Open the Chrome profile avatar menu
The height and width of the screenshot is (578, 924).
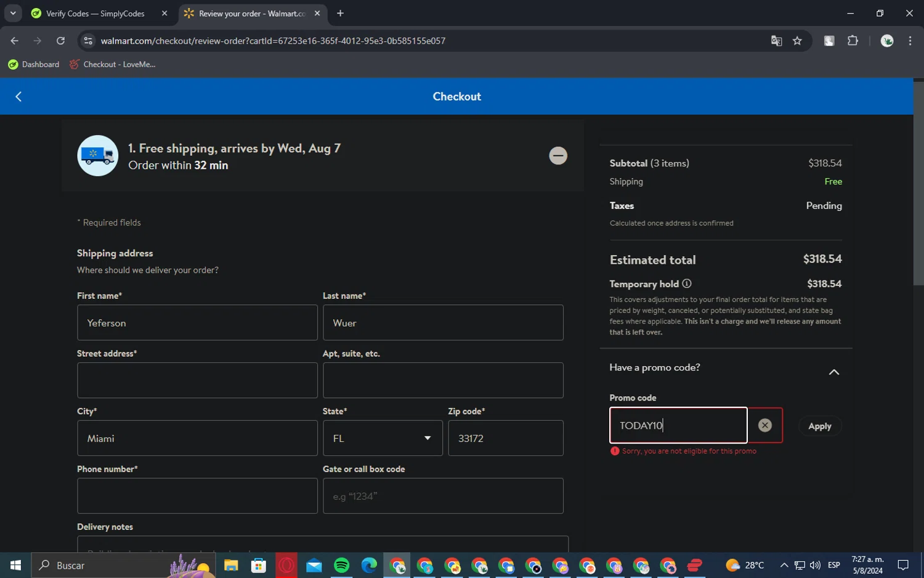click(x=887, y=41)
